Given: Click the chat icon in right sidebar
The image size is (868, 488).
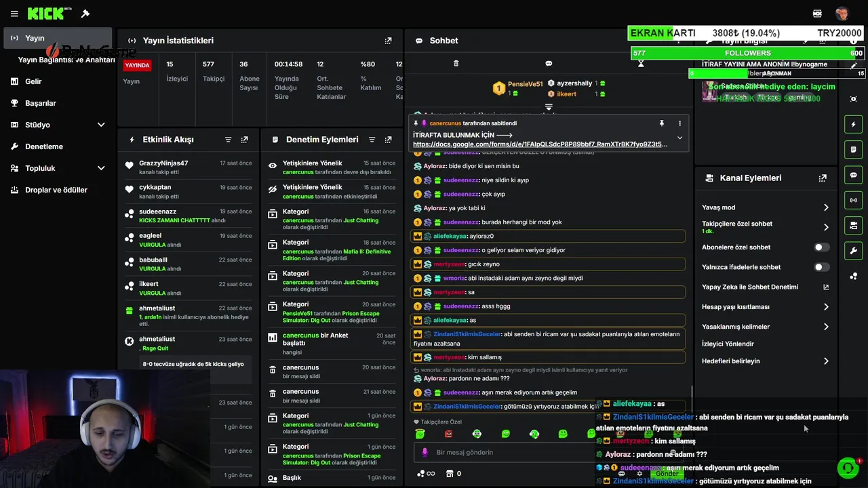Looking at the screenshot, I should click(x=853, y=175).
